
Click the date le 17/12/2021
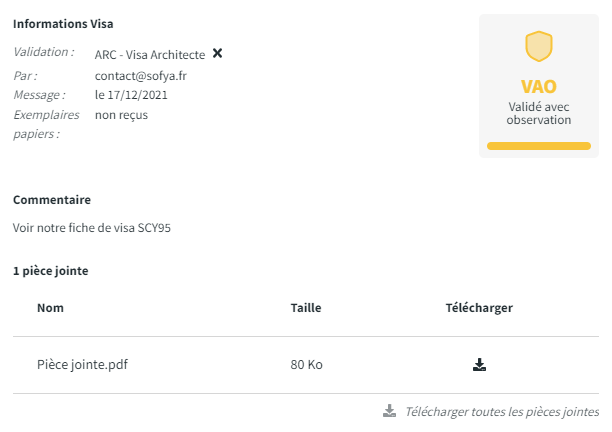tap(131, 95)
